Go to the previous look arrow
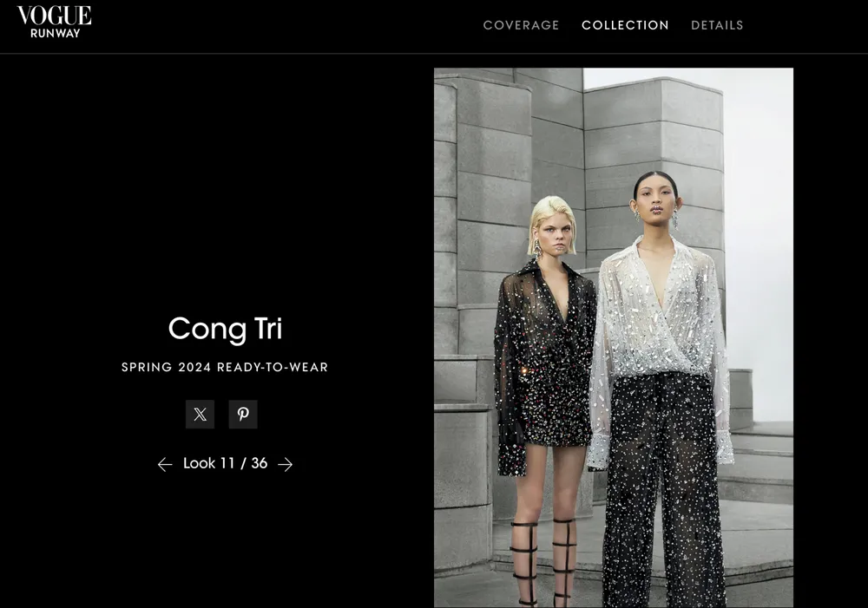This screenshot has height=608, width=868. pyautogui.click(x=164, y=464)
